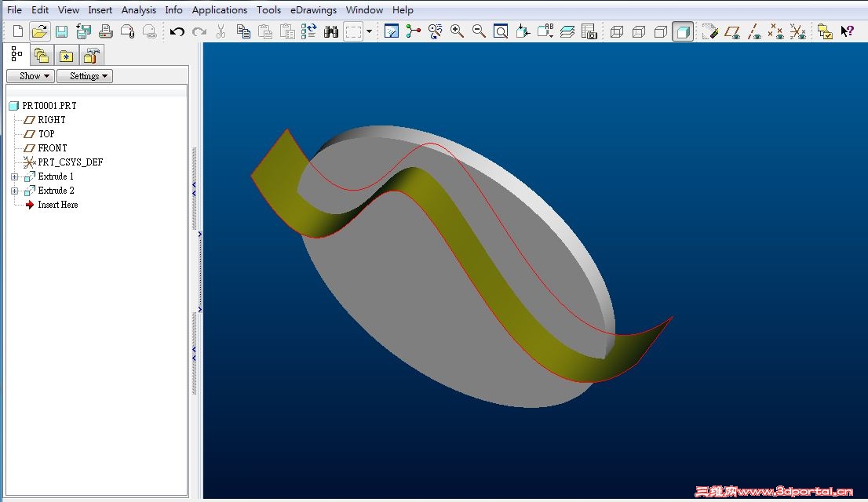The image size is (868, 502).
Task: Open the Analysis menu
Action: 138,10
